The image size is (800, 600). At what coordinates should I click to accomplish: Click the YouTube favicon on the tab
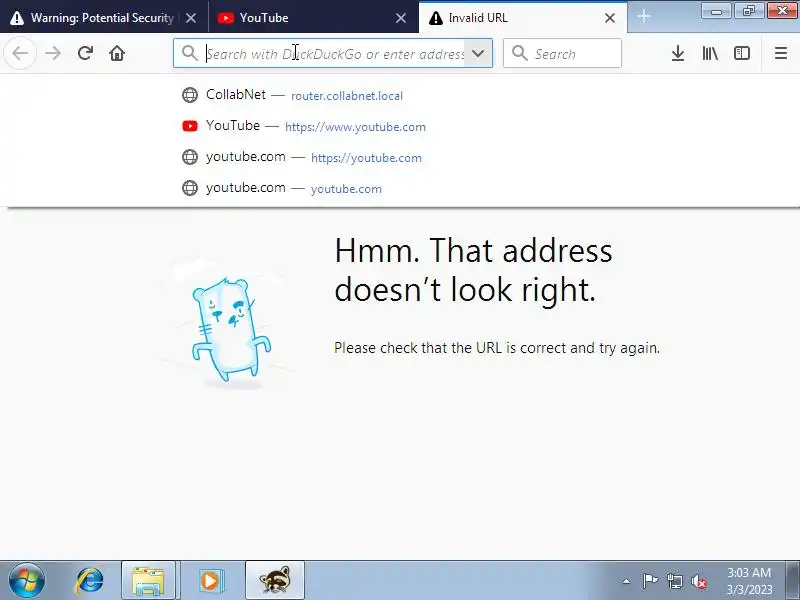(226, 18)
